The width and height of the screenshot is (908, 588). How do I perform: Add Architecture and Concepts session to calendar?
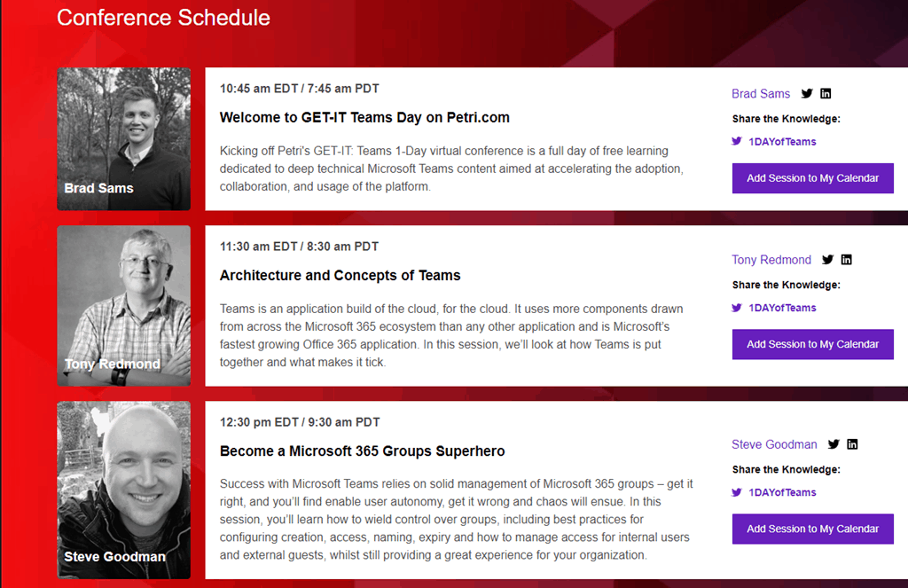click(812, 344)
